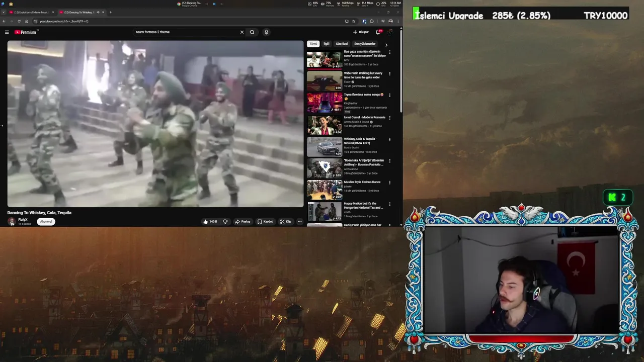Open Bosanska Artiljerija video title
644x362 pixels.
click(364, 162)
